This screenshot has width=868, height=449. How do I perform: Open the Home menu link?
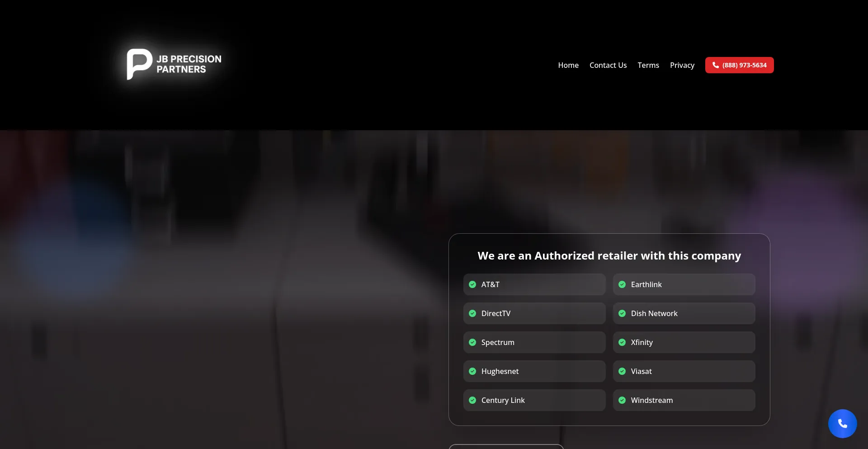[x=568, y=65]
